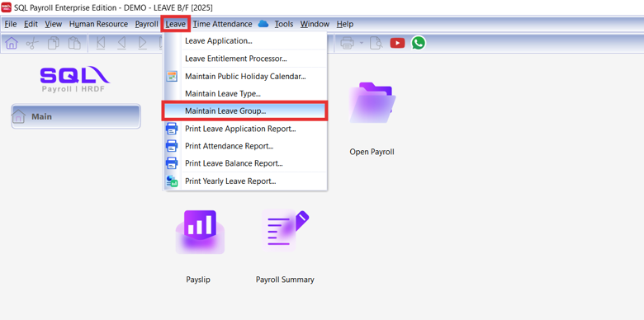Open the Time Attendance menu
Screen dimensions: 644x320
(x=223, y=24)
